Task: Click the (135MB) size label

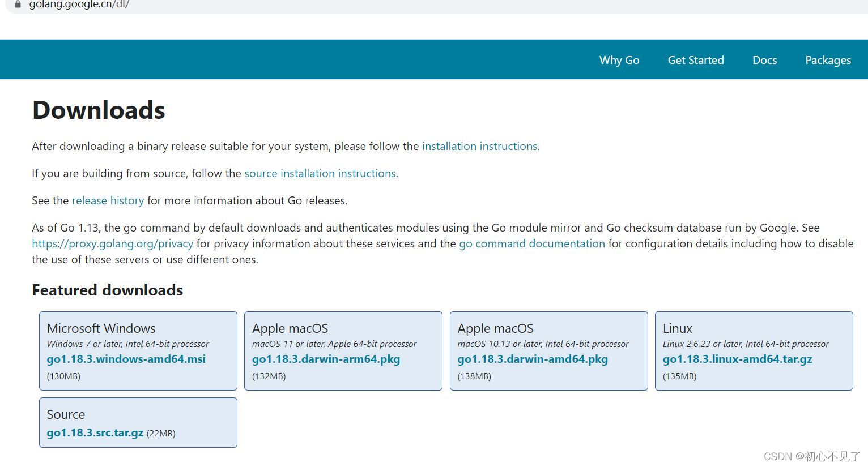Action: pyautogui.click(x=680, y=376)
